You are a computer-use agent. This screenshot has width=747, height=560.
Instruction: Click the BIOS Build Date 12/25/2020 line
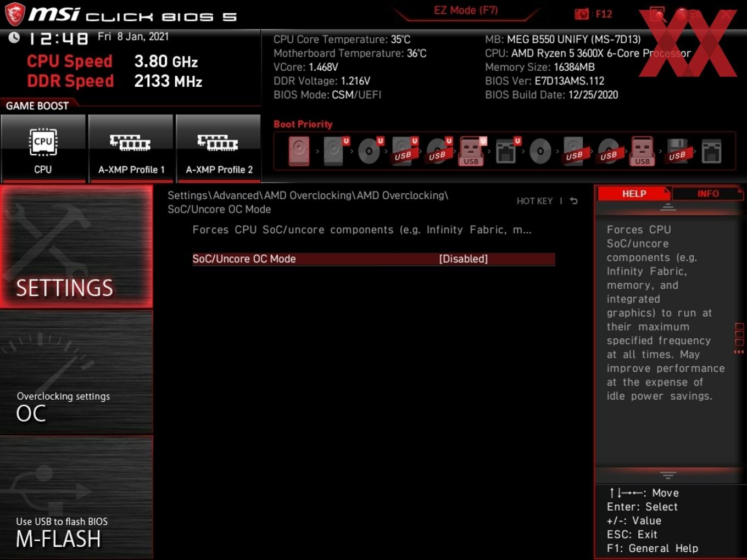tap(551, 95)
